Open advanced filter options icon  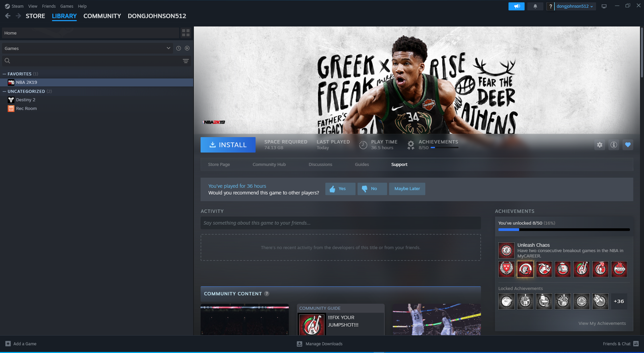[x=186, y=61]
